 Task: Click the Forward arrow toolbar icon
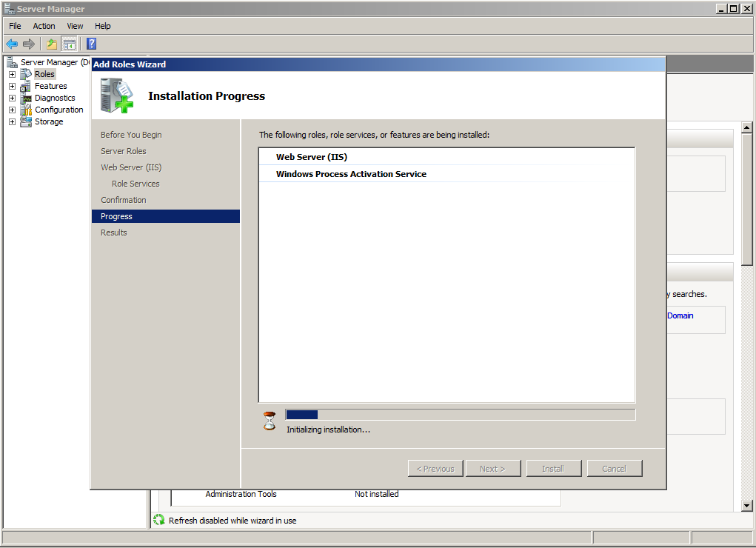pyautogui.click(x=29, y=44)
